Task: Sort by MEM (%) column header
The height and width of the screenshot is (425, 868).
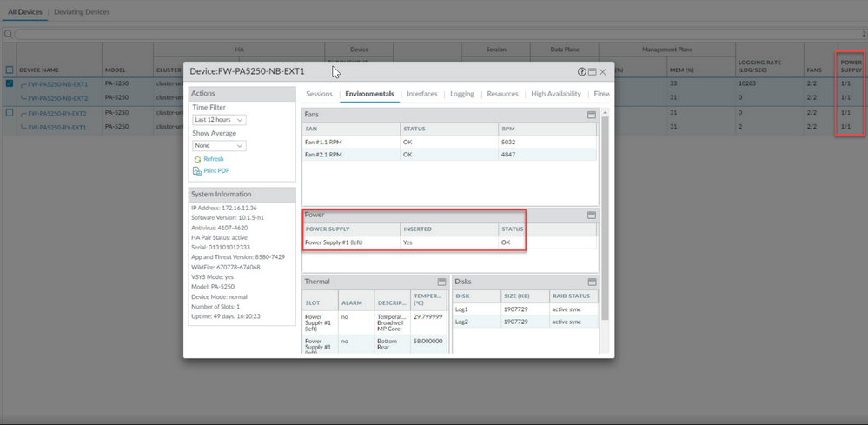Action: [683, 70]
